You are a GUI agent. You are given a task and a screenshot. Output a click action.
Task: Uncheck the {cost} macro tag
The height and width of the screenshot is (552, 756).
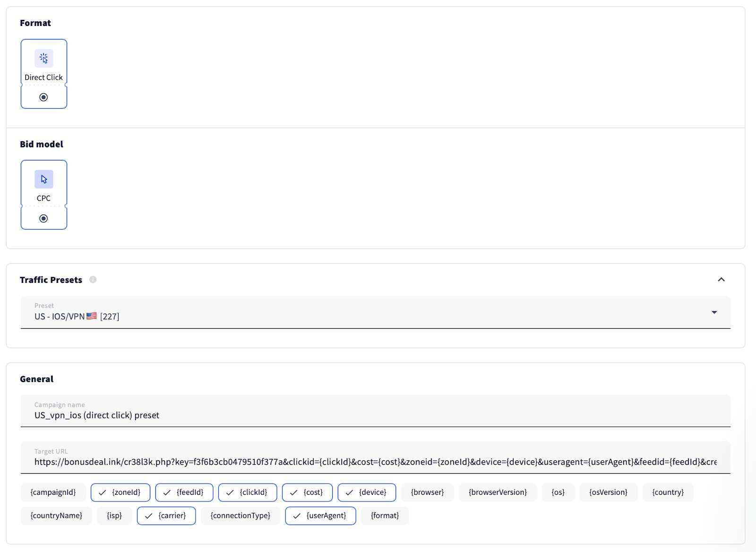click(307, 492)
